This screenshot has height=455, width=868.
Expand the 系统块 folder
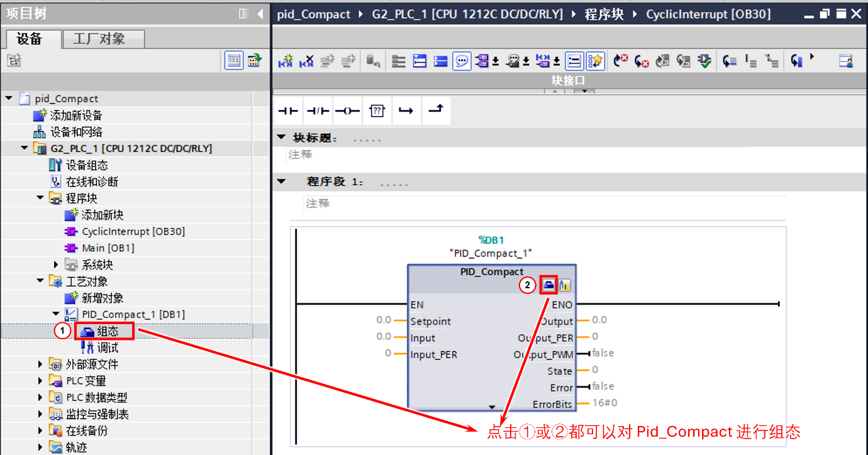click(x=56, y=265)
